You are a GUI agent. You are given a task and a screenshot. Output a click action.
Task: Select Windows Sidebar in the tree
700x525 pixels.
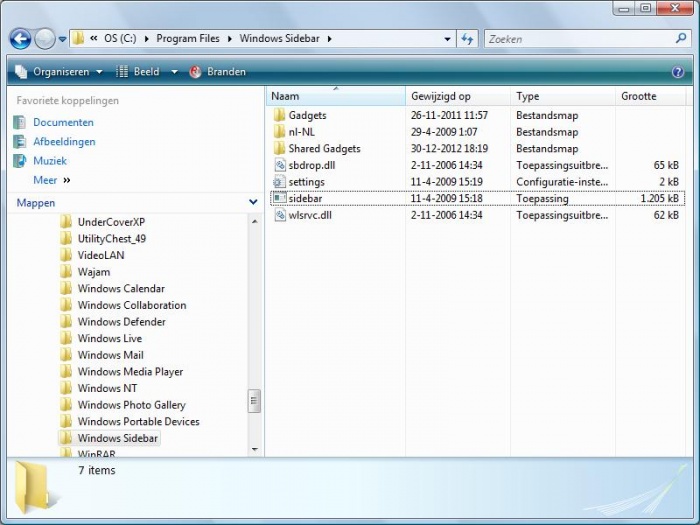point(117,438)
